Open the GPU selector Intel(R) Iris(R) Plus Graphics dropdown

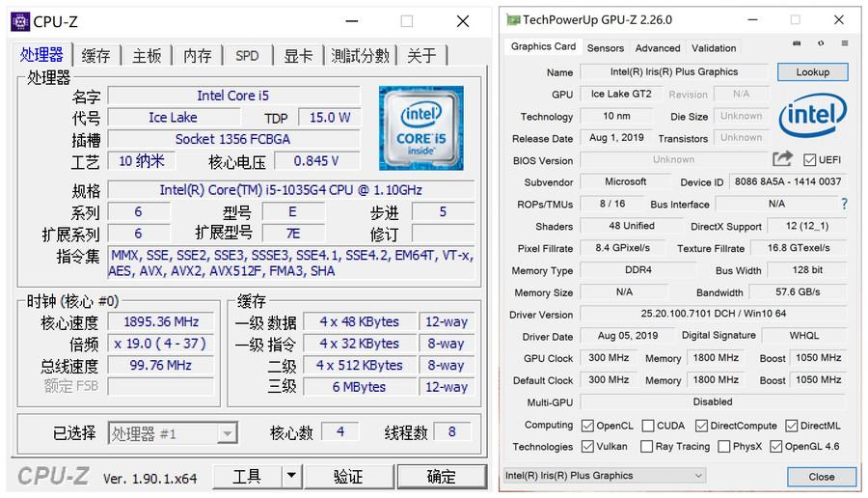click(x=605, y=475)
